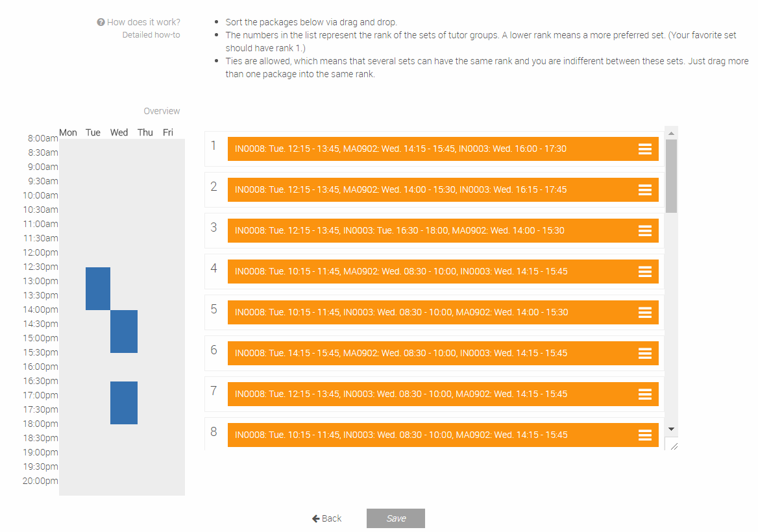This screenshot has width=758, height=532.
Task: Click the drag handle on rank 7 package
Action: pyautogui.click(x=645, y=394)
